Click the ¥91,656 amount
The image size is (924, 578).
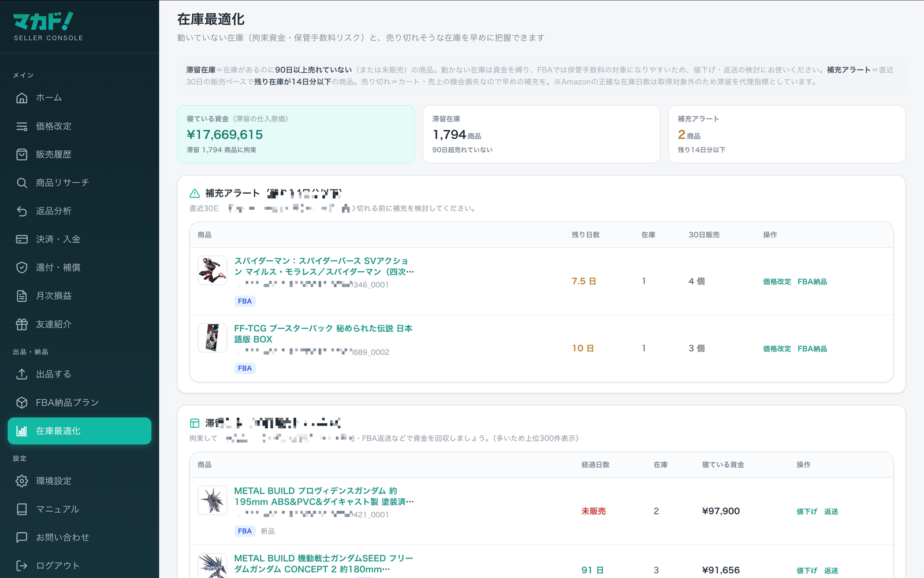[x=721, y=570]
